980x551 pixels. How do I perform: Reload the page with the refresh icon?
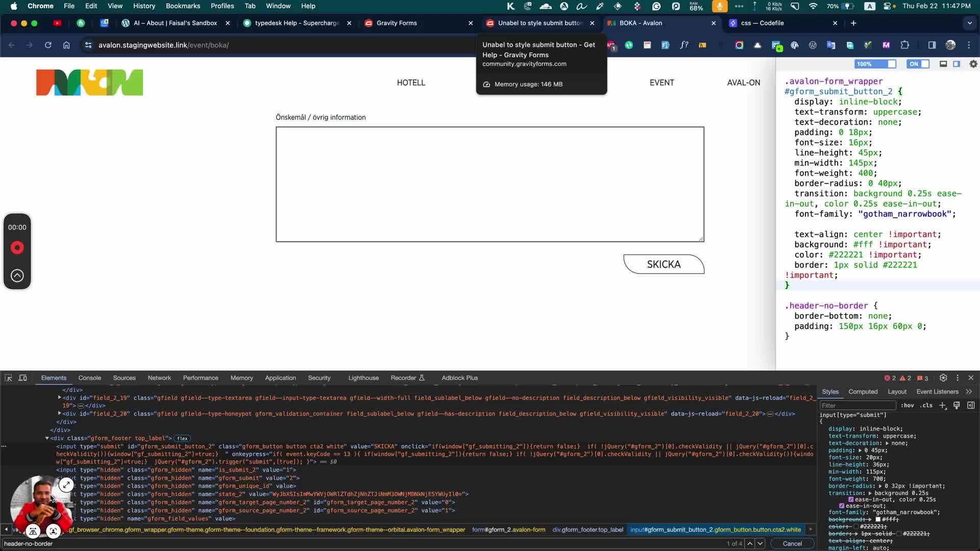[x=48, y=45]
